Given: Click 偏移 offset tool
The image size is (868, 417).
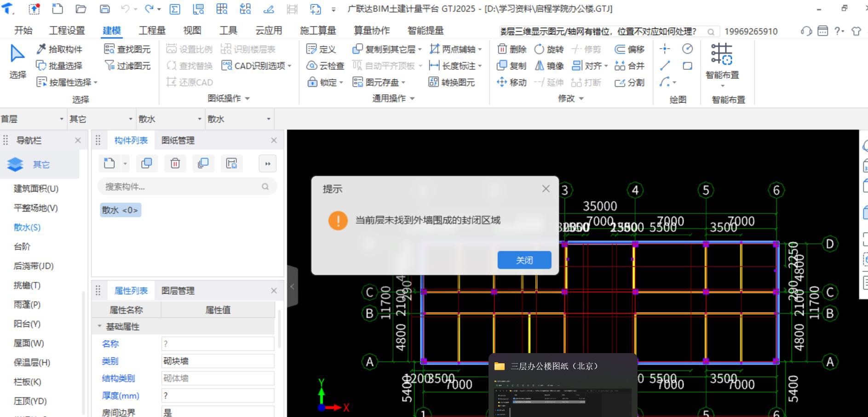Looking at the screenshot, I should click(630, 49).
